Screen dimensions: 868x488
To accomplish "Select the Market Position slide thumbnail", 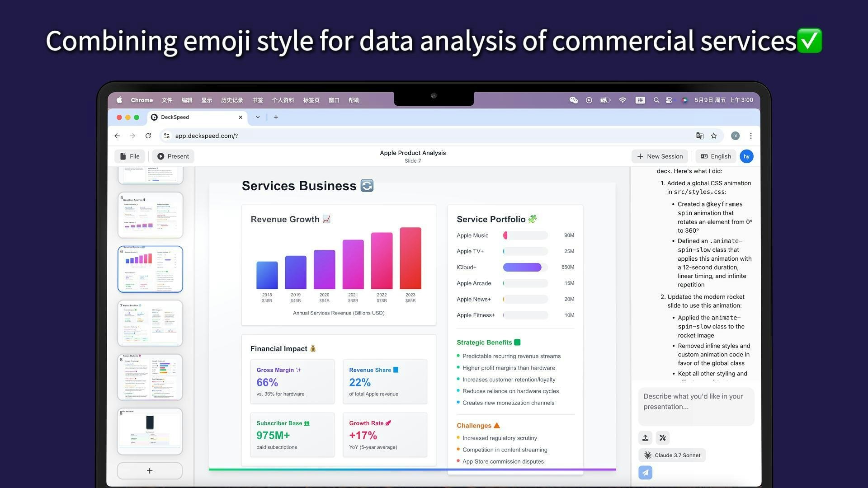I will pyautogui.click(x=150, y=323).
